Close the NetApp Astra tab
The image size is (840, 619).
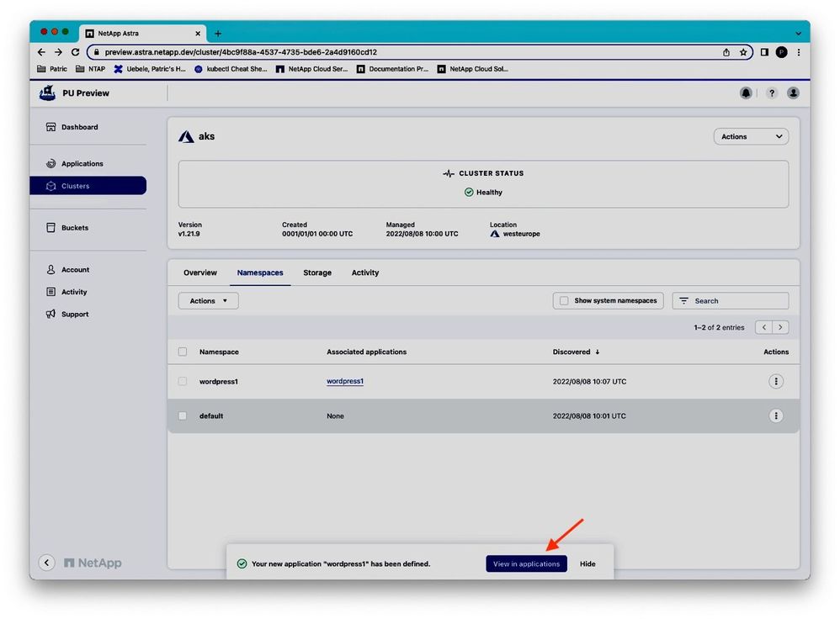click(198, 33)
